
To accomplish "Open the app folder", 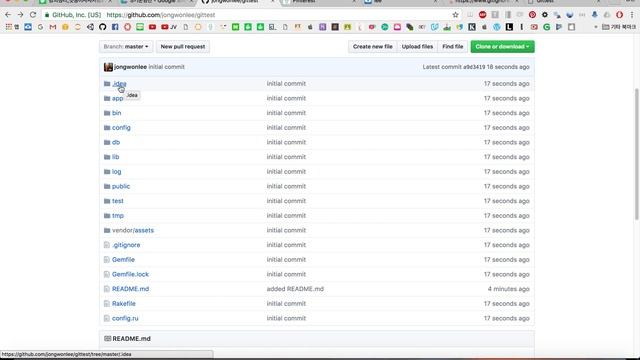I will (x=118, y=98).
